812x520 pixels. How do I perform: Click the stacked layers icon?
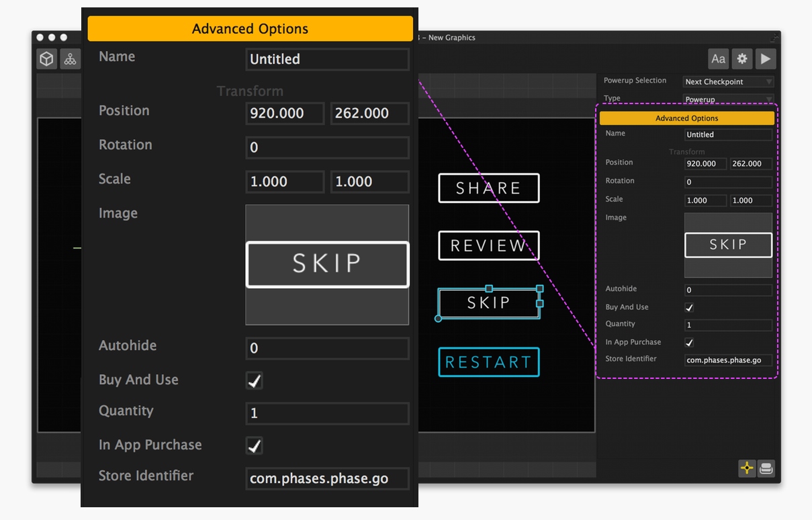click(x=766, y=468)
